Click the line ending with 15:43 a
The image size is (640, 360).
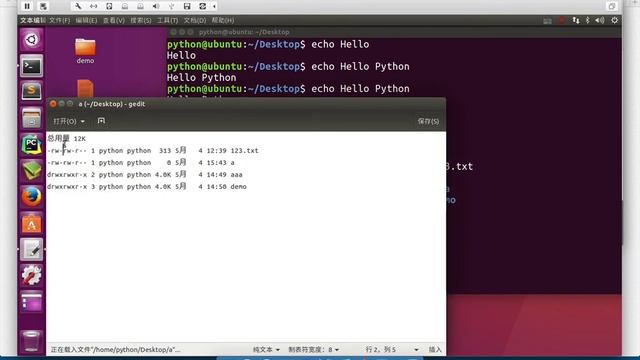click(x=141, y=162)
